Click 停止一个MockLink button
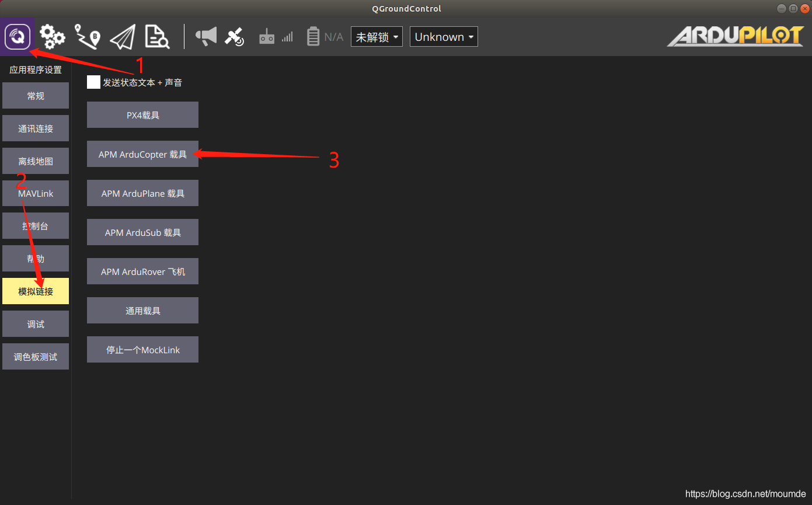This screenshot has width=812, height=505. click(x=142, y=350)
